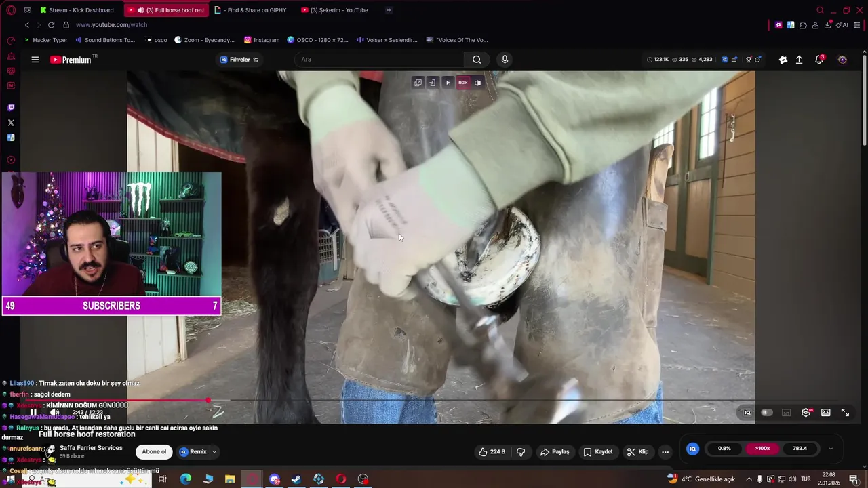This screenshot has height=488, width=868.
Task: Expand the Remix dropdown arrow
Action: 214,452
